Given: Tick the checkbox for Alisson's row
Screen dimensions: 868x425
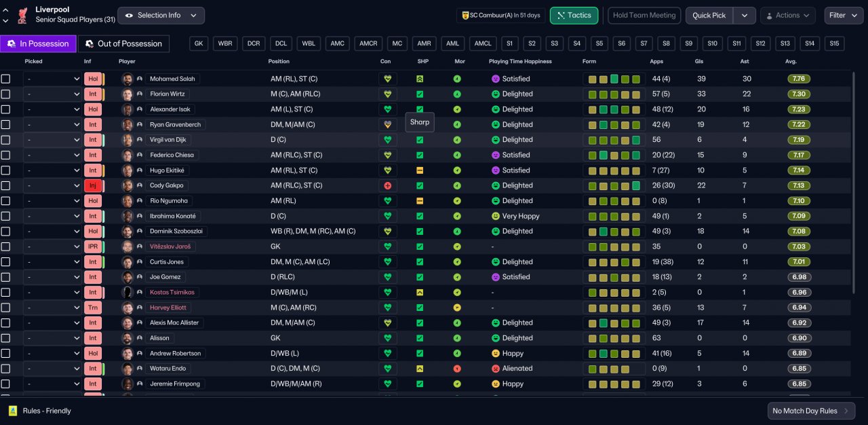Looking at the screenshot, I should click(5, 338).
